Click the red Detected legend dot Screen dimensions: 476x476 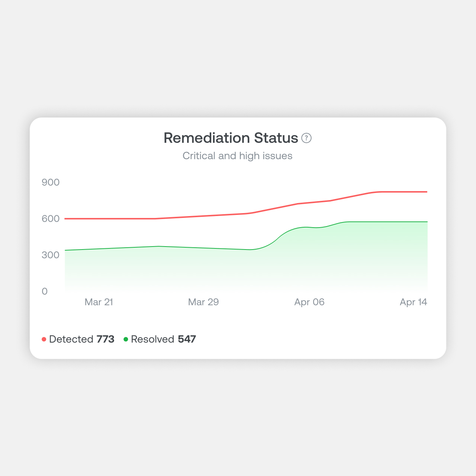click(x=44, y=339)
